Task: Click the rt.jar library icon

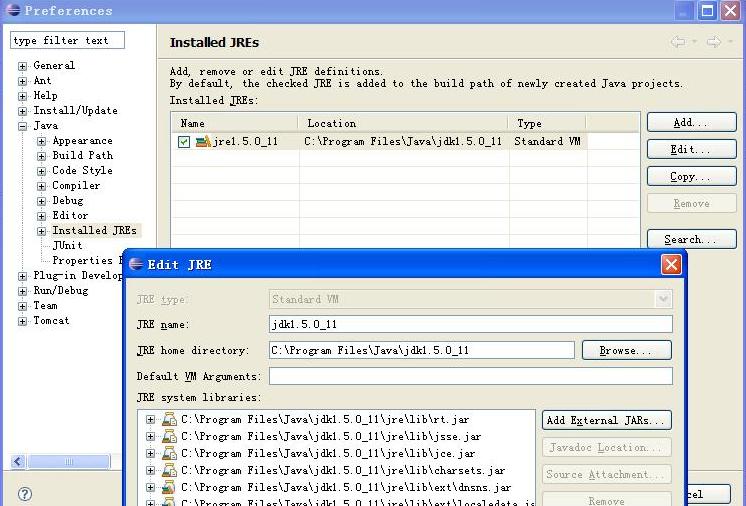Action: point(169,419)
